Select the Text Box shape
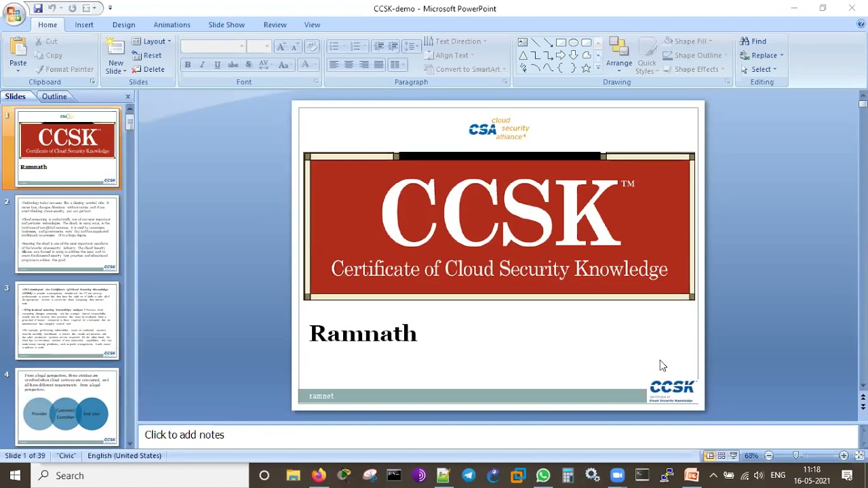The image size is (868, 488). pyautogui.click(x=523, y=43)
